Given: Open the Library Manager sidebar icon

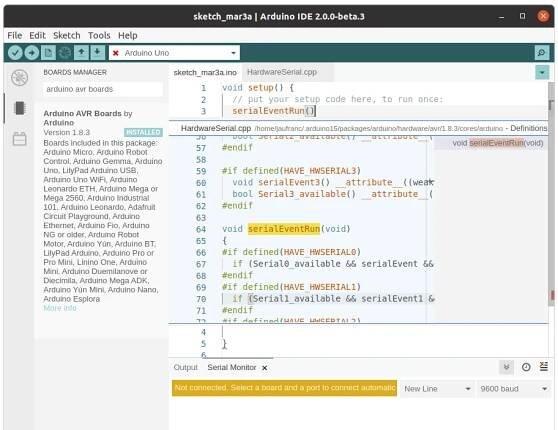Looking at the screenshot, I should coord(20,139).
